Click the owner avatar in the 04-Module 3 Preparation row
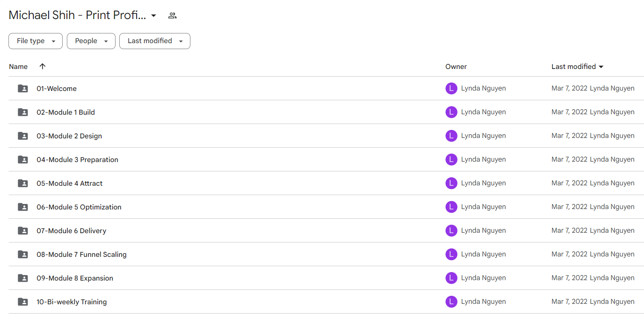 click(451, 160)
